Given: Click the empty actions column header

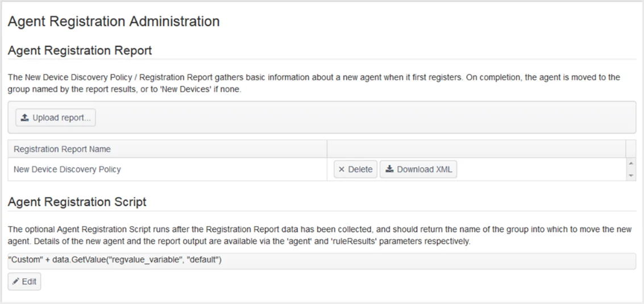Looking at the screenshot, I should [476, 149].
